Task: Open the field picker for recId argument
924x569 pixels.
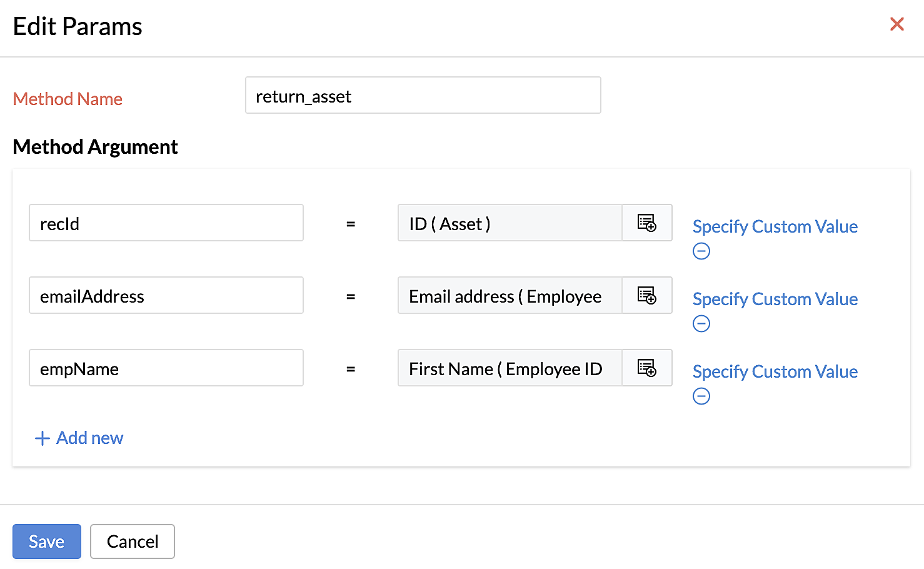Action: tap(647, 223)
